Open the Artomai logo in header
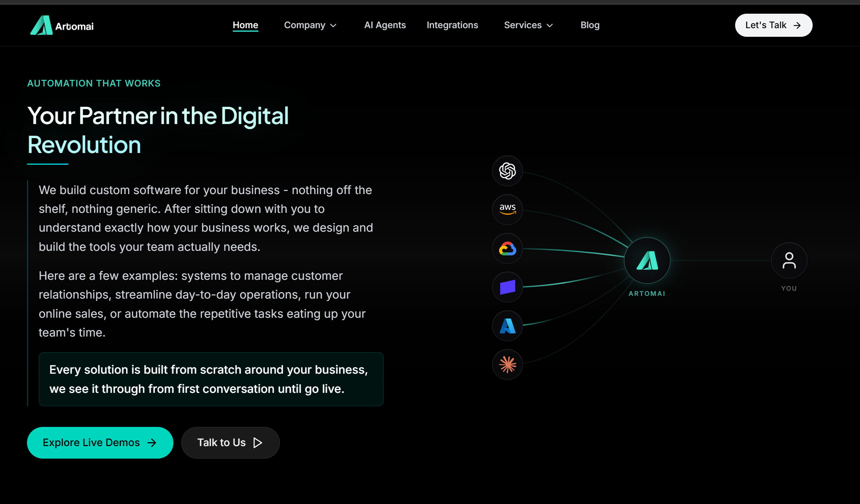This screenshot has width=860, height=504. click(x=62, y=25)
